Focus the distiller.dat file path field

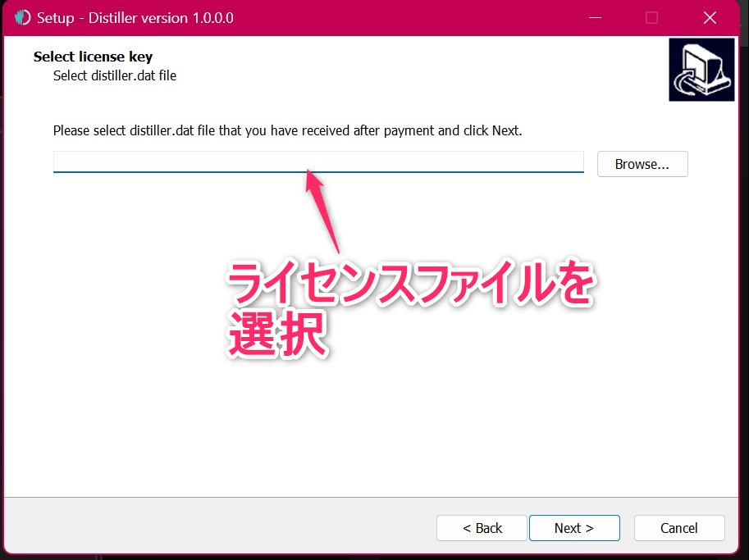[x=318, y=162]
